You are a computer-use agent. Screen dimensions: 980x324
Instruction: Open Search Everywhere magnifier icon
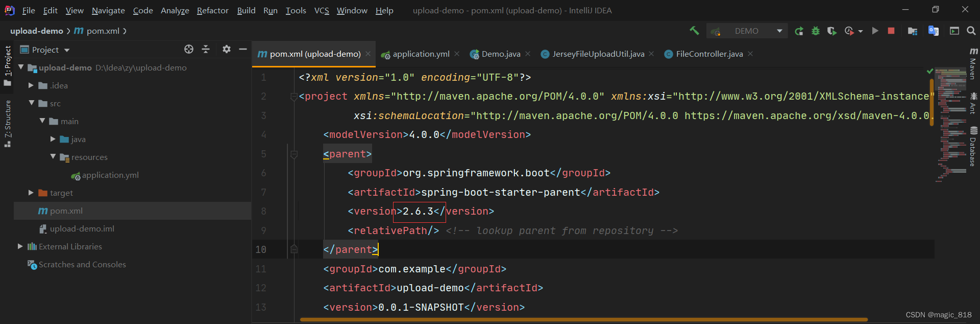coord(971,31)
